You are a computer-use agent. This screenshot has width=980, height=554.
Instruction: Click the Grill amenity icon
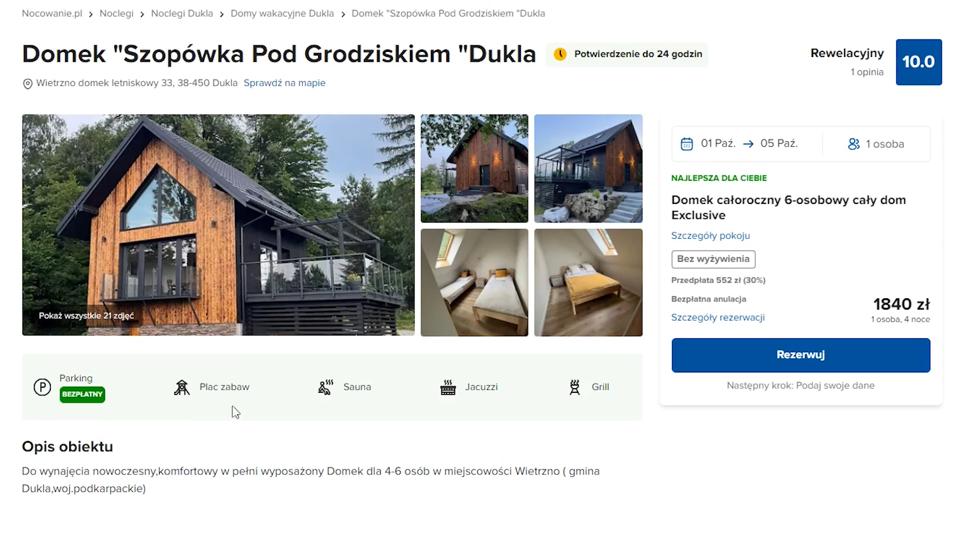[x=575, y=387]
